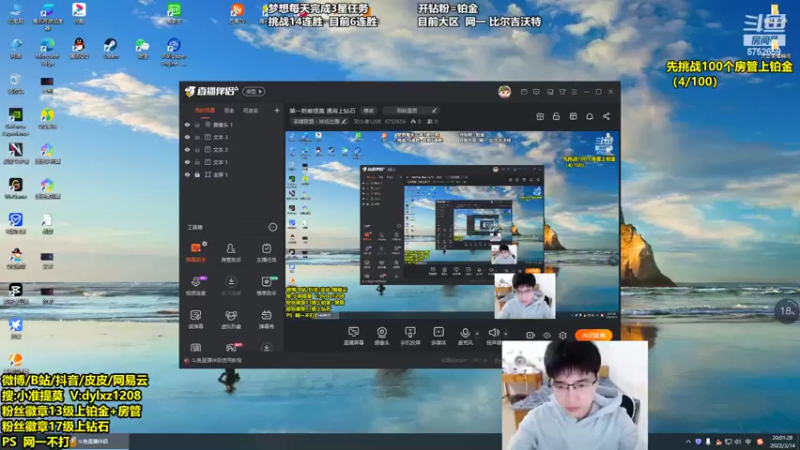
Task: Open the gift box icon in header
Action: coord(540,116)
